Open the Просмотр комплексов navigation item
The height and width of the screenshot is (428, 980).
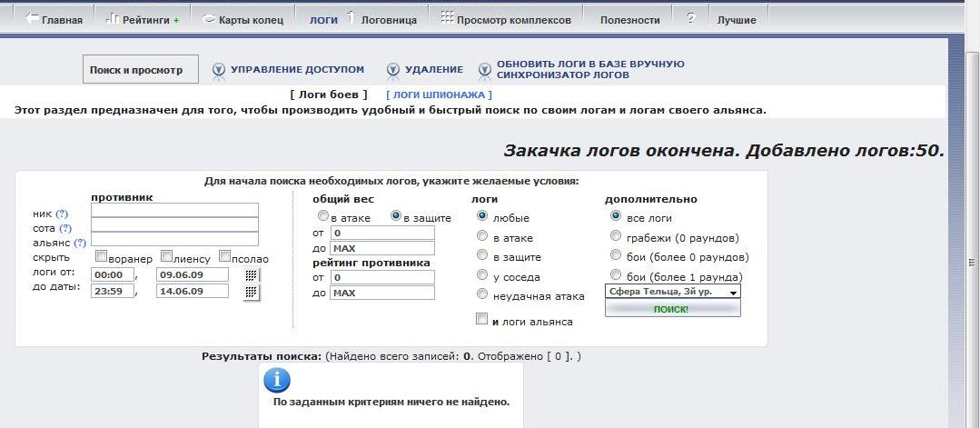[x=514, y=20]
